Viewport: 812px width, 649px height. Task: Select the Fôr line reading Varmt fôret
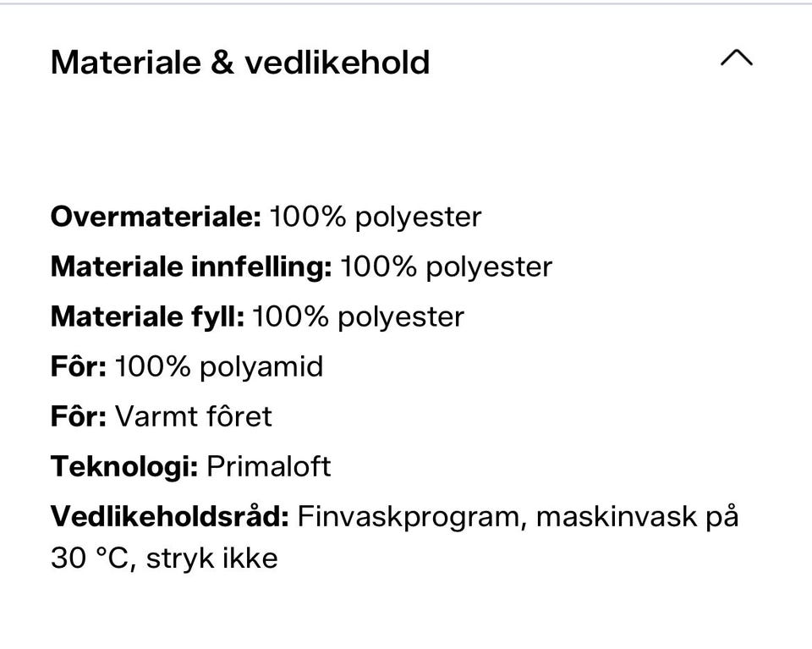click(161, 415)
